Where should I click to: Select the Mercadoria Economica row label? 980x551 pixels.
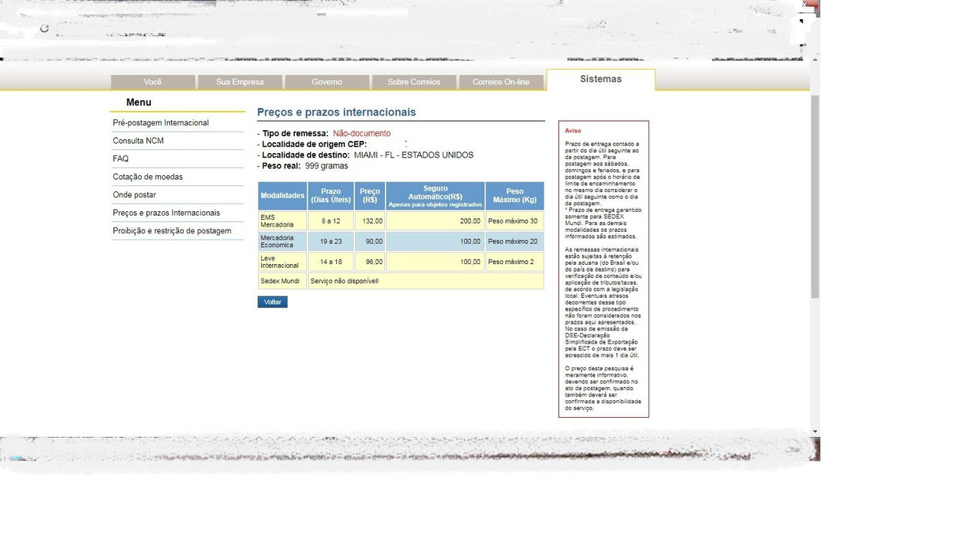(283, 241)
